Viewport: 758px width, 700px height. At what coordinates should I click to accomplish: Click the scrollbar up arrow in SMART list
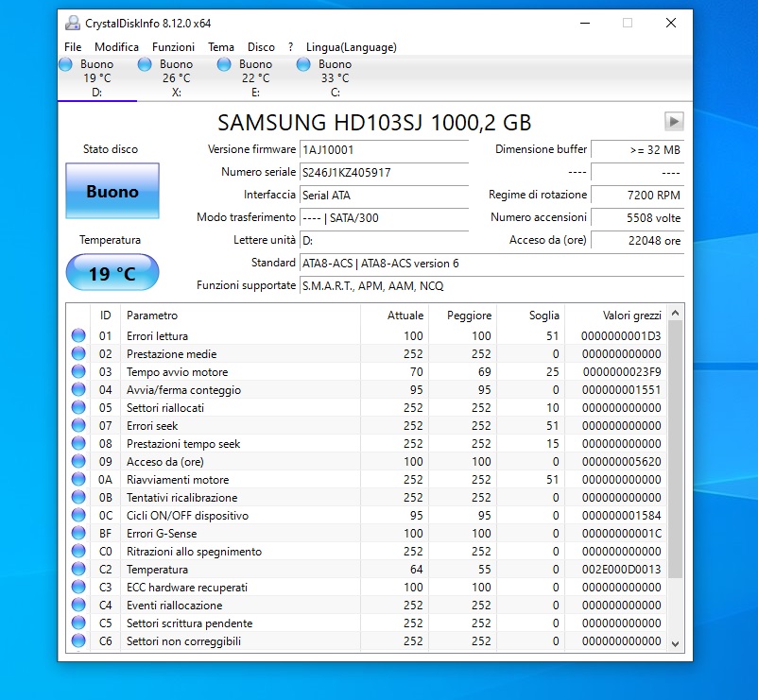coord(676,313)
